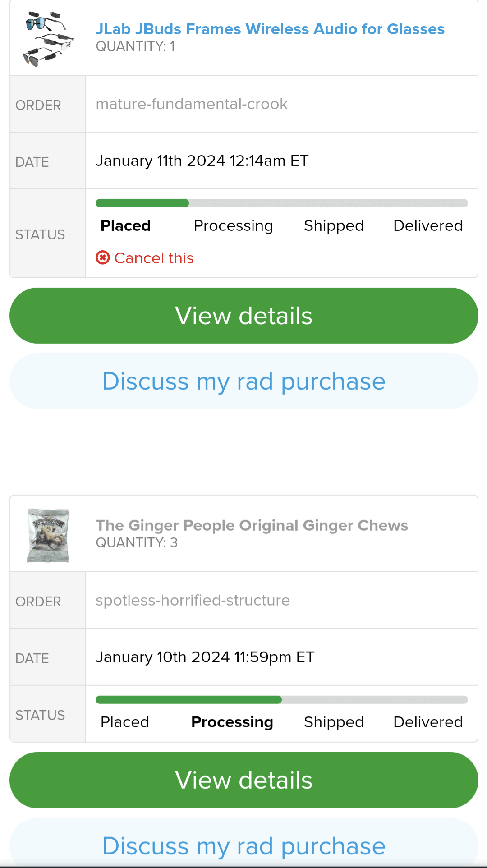Image resolution: width=487 pixels, height=868 pixels.
Task: Open The Ginger People Original Ginger Chews link
Action: [252, 525]
